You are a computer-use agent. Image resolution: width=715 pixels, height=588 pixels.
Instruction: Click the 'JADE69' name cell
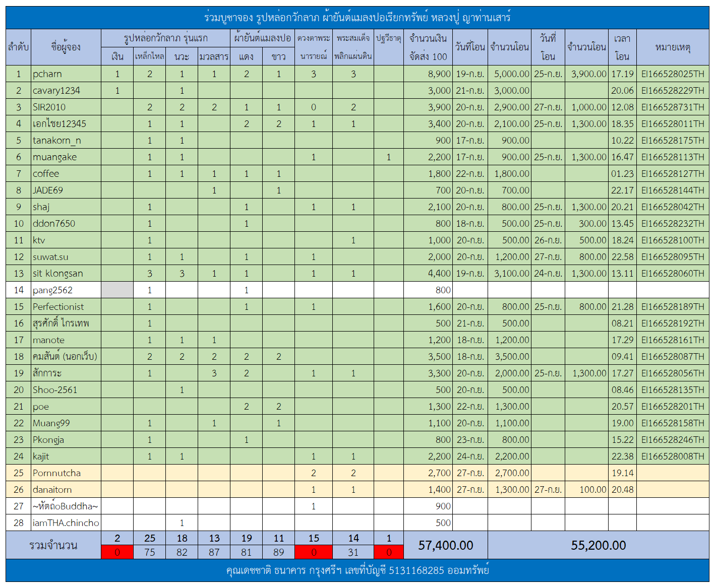click(66, 190)
